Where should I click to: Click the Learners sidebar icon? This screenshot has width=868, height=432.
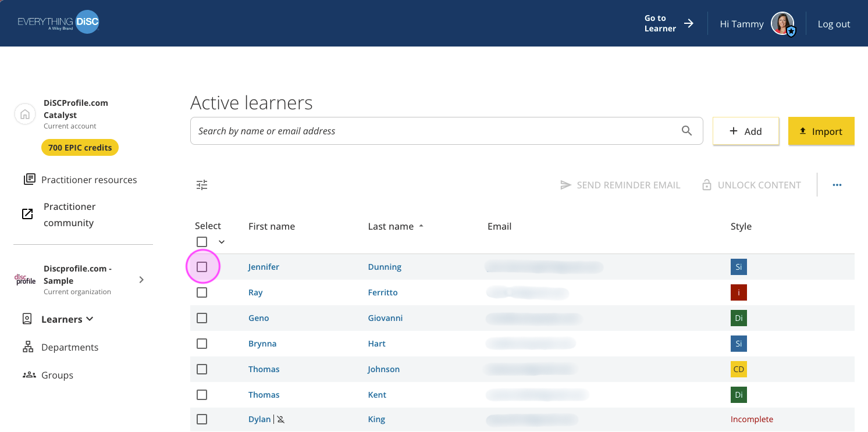[27, 319]
